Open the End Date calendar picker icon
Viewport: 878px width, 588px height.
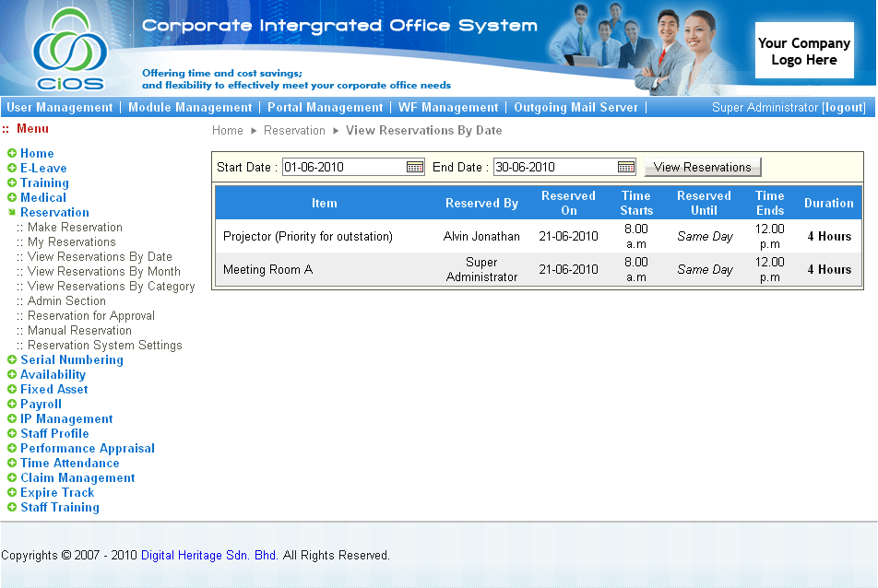click(626, 167)
